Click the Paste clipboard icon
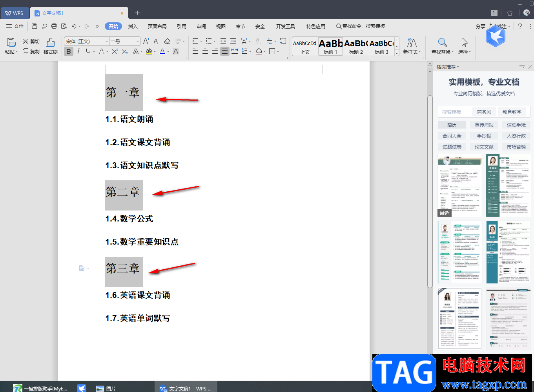534x392 pixels. (11, 42)
